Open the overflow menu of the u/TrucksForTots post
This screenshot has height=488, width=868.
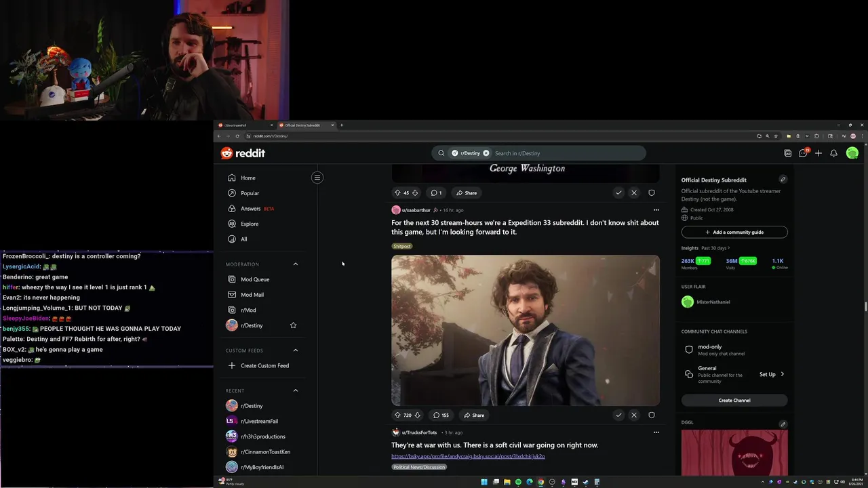coord(656,432)
